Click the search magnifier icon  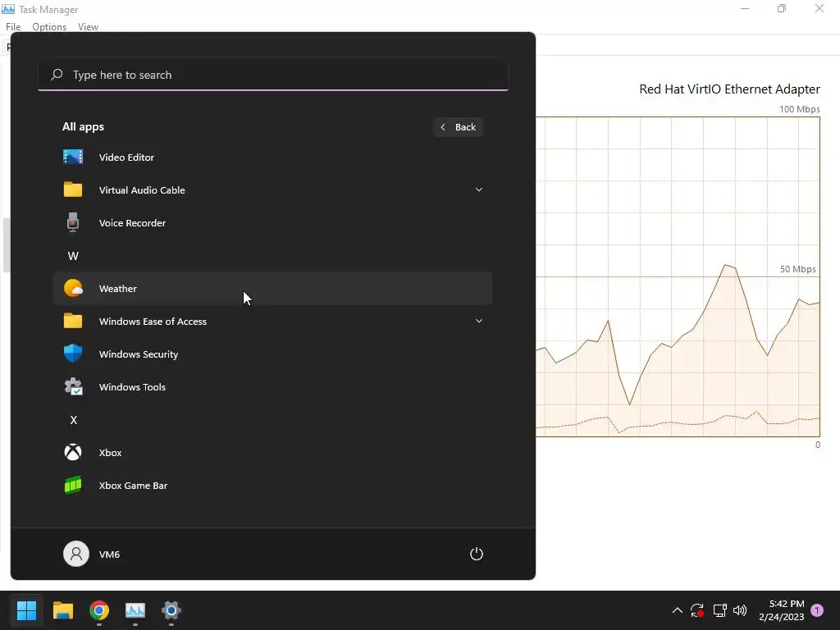[x=57, y=75]
